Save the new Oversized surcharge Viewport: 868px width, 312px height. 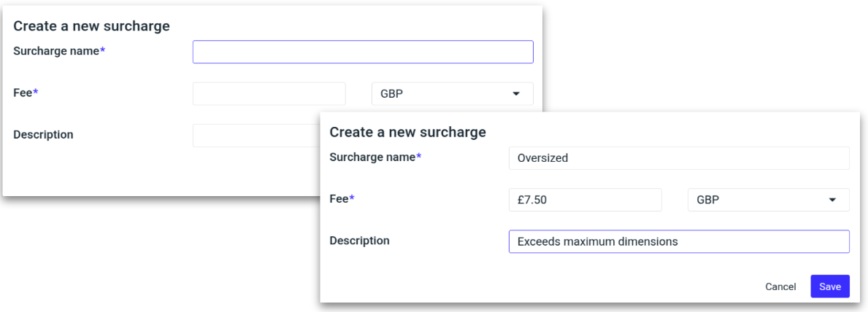pos(830,286)
